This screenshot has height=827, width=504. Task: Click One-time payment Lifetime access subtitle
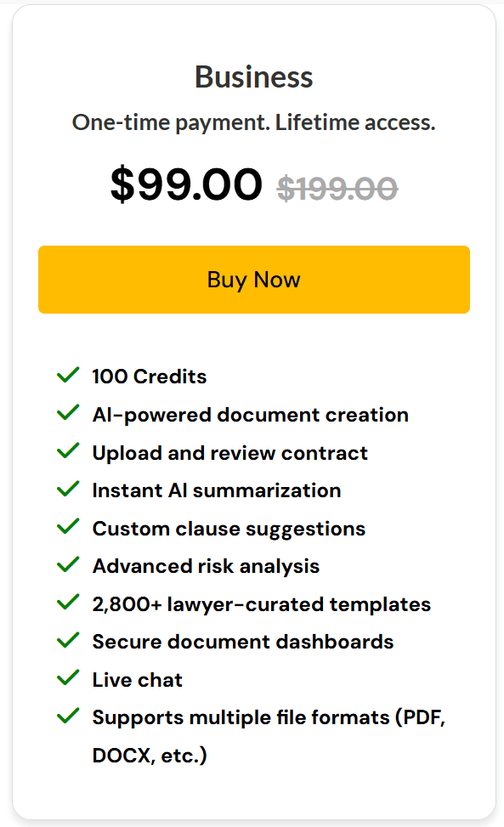point(253,123)
